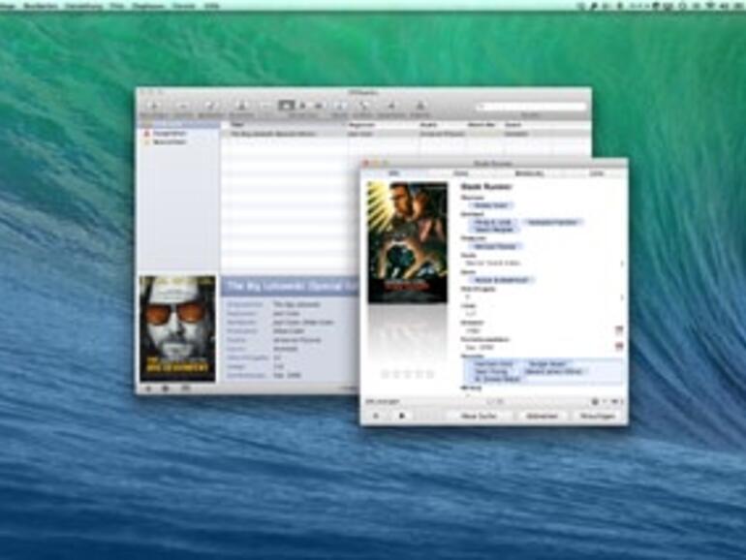Click the Hinzufügen add icon in main toolbar

coord(154,106)
